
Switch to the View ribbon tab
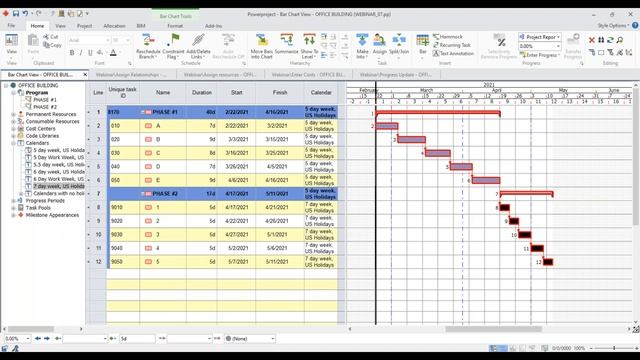tap(60, 26)
